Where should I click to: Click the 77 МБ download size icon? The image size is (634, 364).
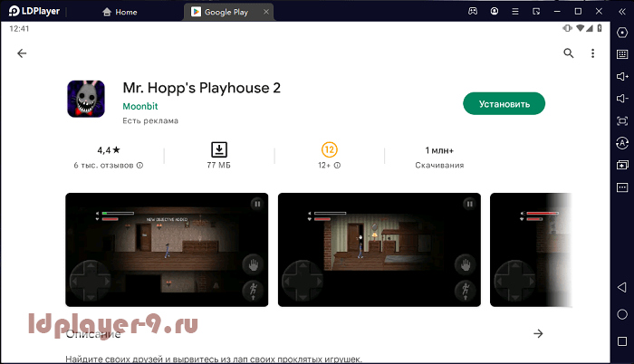pyautogui.click(x=219, y=149)
